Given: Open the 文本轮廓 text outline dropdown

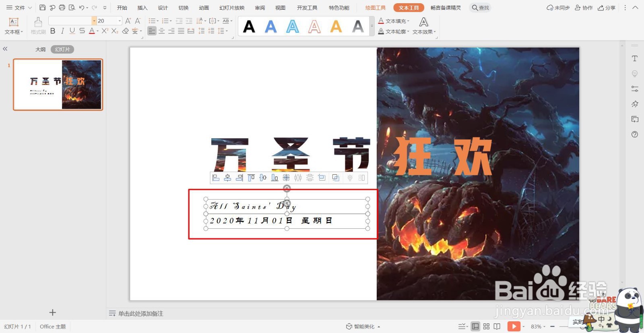Looking at the screenshot, I should pos(394,31).
